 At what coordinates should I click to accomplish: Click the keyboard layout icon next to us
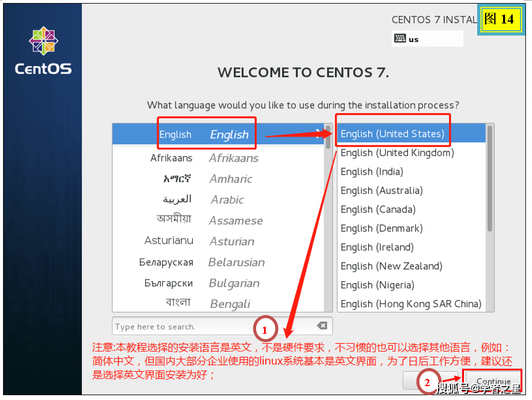click(x=399, y=39)
